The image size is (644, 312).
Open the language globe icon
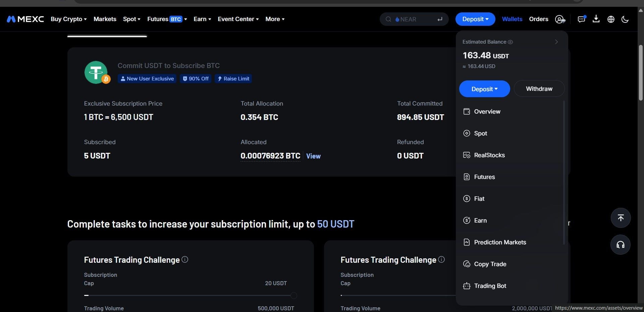click(611, 19)
